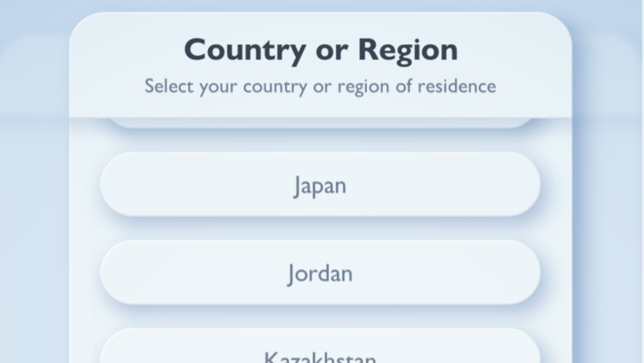Click the "Select your country or region" subtitle
Screen dimensions: 644x363
coord(320,86)
